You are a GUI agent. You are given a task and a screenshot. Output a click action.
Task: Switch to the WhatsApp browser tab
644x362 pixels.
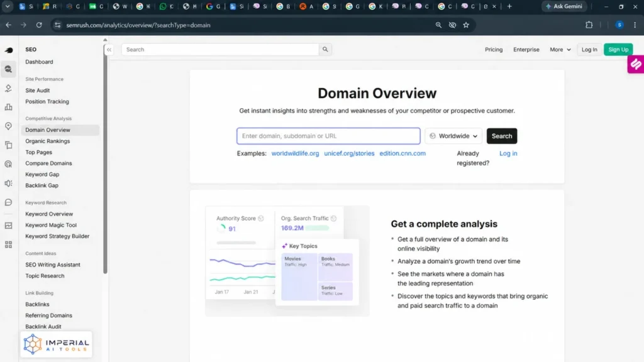pyautogui.click(x=166, y=6)
